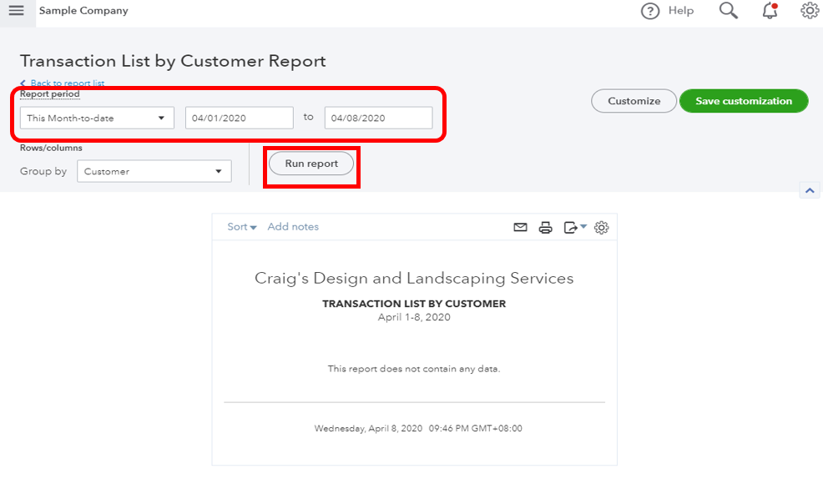The height and width of the screenshot is (504, 823).
Task: Click the green Save customization button
Action: [743, 101]
